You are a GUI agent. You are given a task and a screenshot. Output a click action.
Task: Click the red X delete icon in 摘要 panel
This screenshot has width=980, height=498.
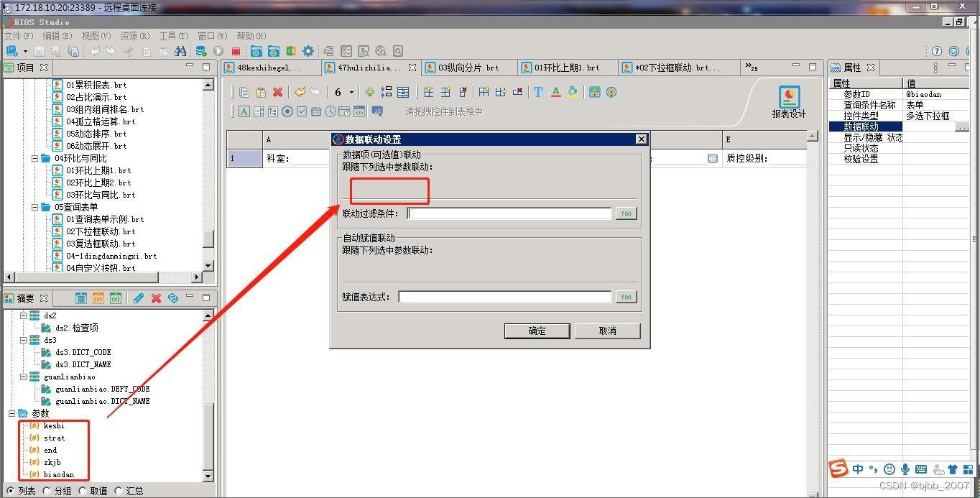[156, 298]
